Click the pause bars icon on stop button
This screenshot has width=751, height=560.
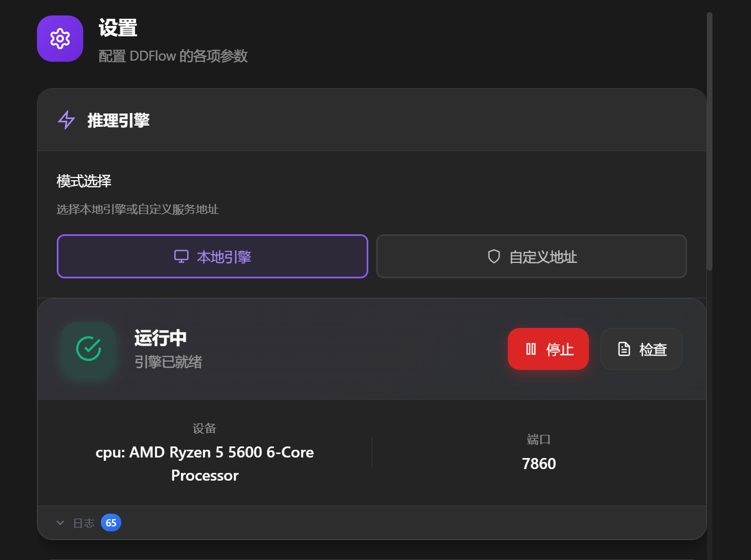[x=531, y=349]
